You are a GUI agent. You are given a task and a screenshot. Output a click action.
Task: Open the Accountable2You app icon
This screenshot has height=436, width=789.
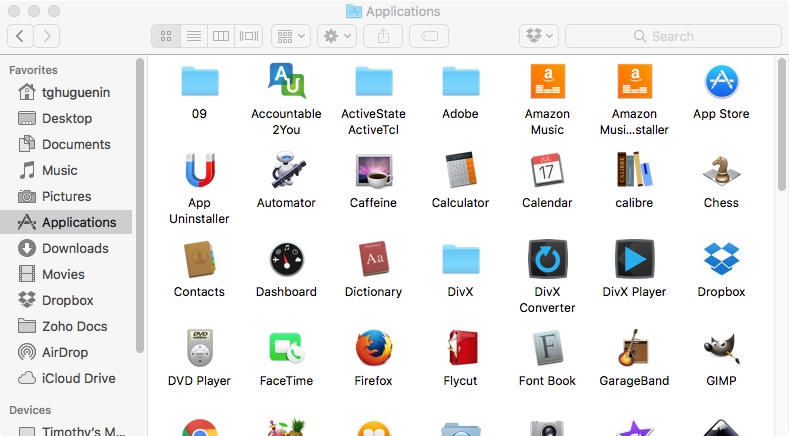[286, 81]
